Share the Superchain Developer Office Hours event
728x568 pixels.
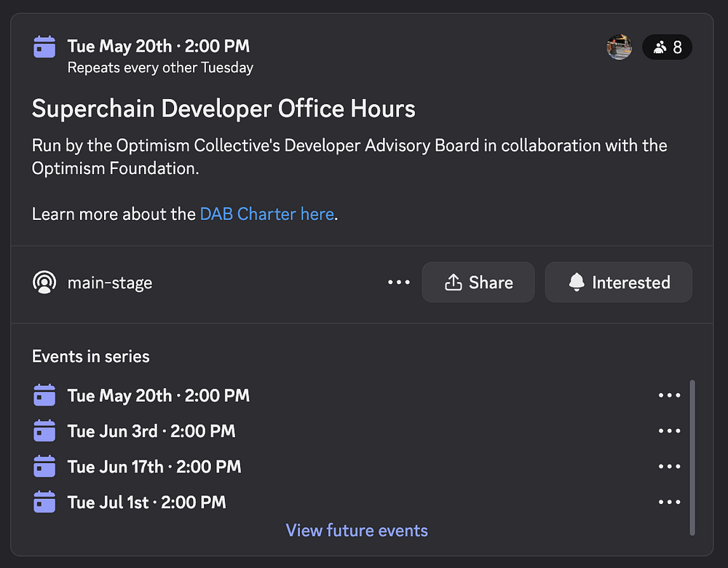click(478, 282)
